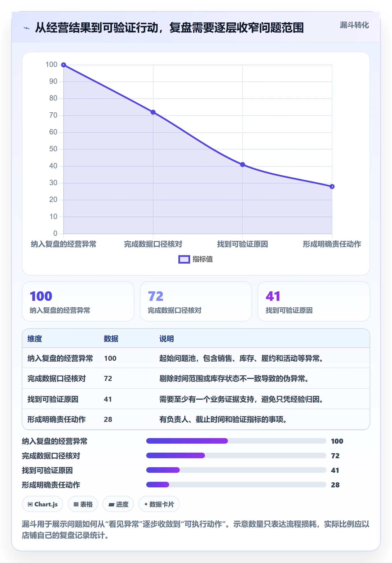Click the progress bar valued 41
392x563 pixels.
point(236,470)
